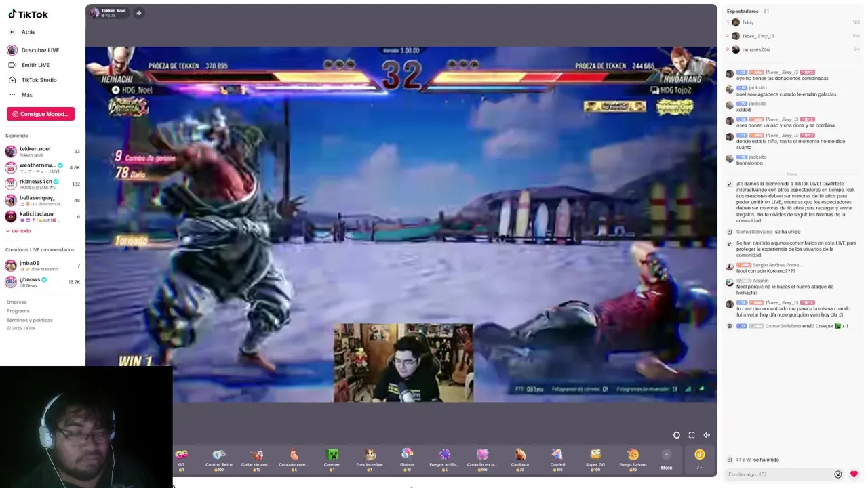Open Descubre LIVE from the sidebar
This screenshot has height=488, width=868.
(34, 50)
